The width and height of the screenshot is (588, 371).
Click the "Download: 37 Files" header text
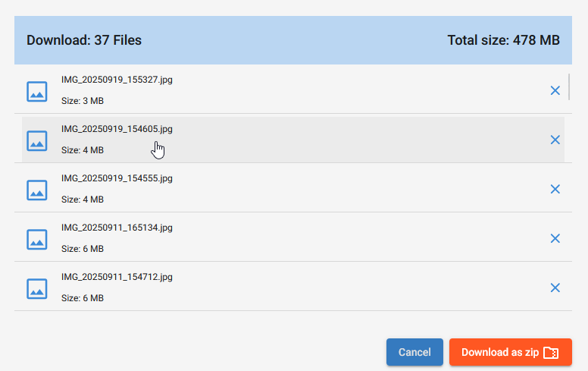[84, 40]
